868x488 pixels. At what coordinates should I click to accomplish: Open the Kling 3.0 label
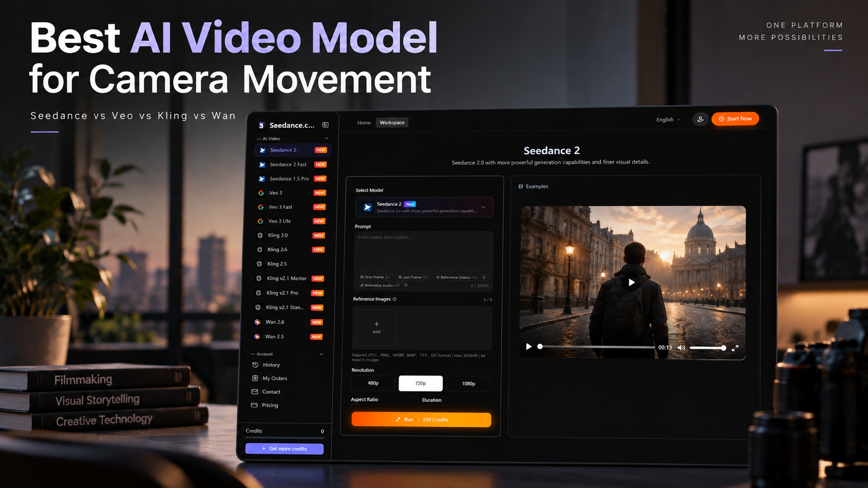tap(278, 235)
